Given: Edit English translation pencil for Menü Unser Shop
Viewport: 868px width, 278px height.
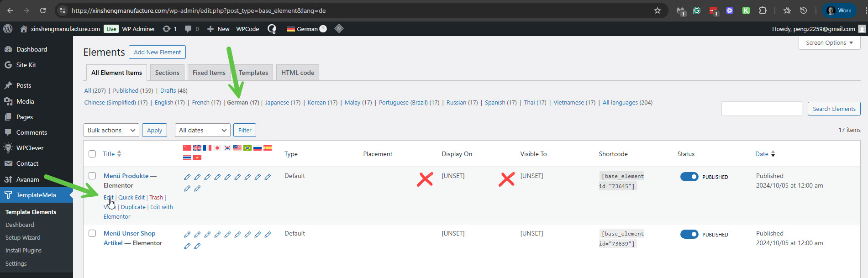Looking at the screenshot, I should [197, 235].
